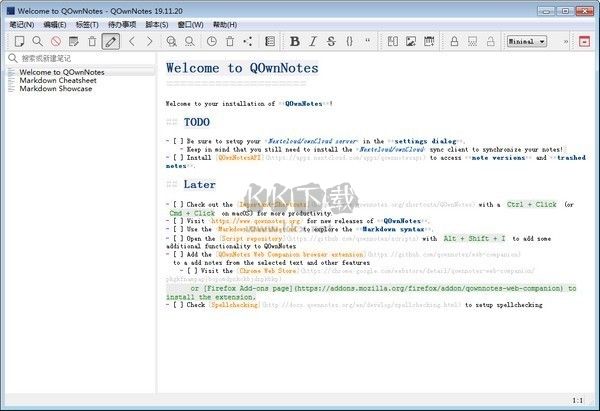Open note versions clock icon
Screen dimensions: 600x411
pyautogui.click(x=212, y=41)
